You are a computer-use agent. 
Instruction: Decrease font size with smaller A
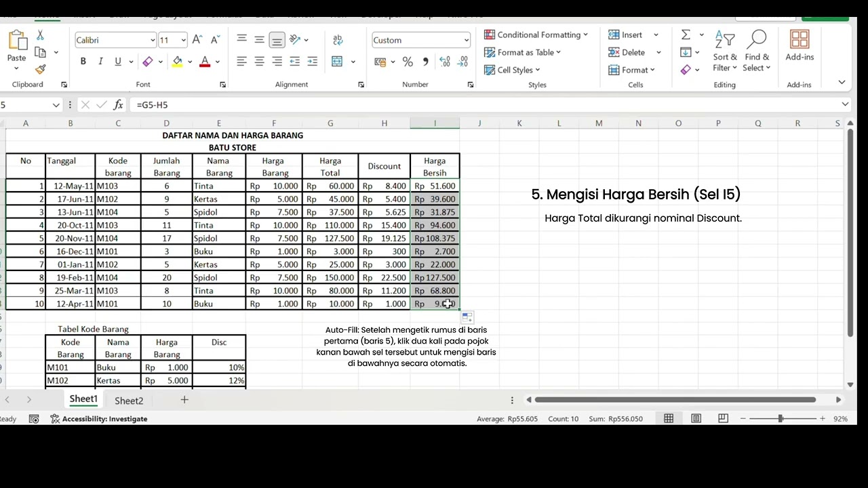(215, 40)
